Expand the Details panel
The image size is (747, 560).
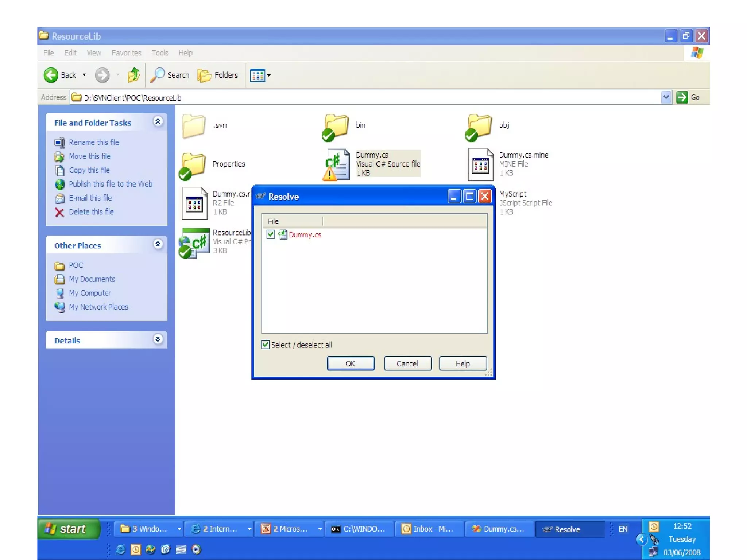(158, 339)
